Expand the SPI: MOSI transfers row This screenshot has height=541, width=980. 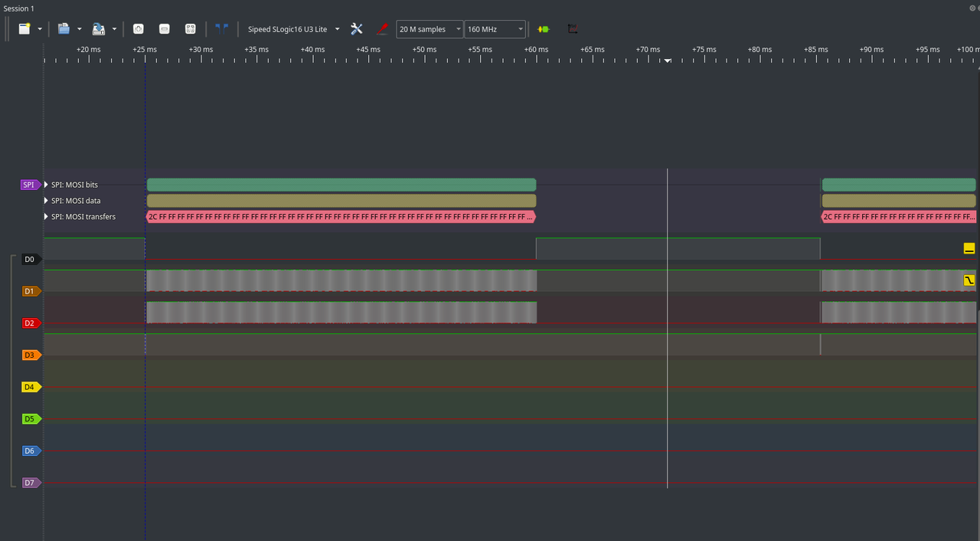click(x=46, y=217)
